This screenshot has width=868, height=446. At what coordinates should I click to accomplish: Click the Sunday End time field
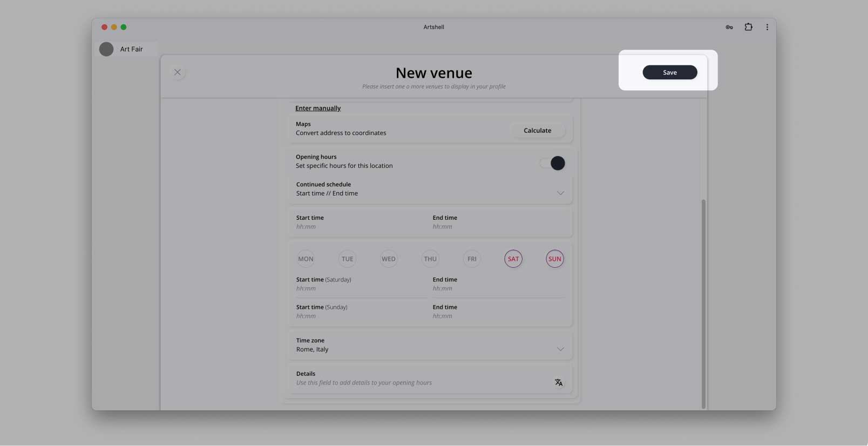click(498, 312)
